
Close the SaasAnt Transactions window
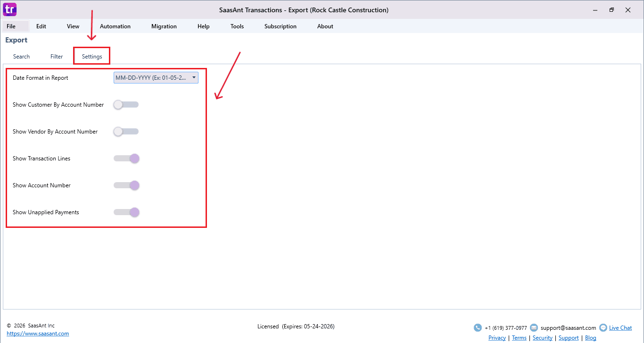tap(628, 10)
